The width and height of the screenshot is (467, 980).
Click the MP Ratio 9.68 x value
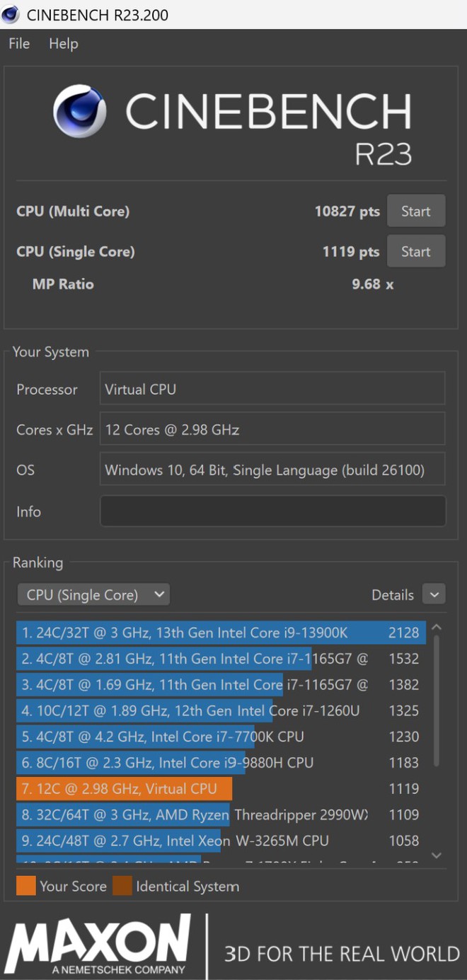point(372,284)
